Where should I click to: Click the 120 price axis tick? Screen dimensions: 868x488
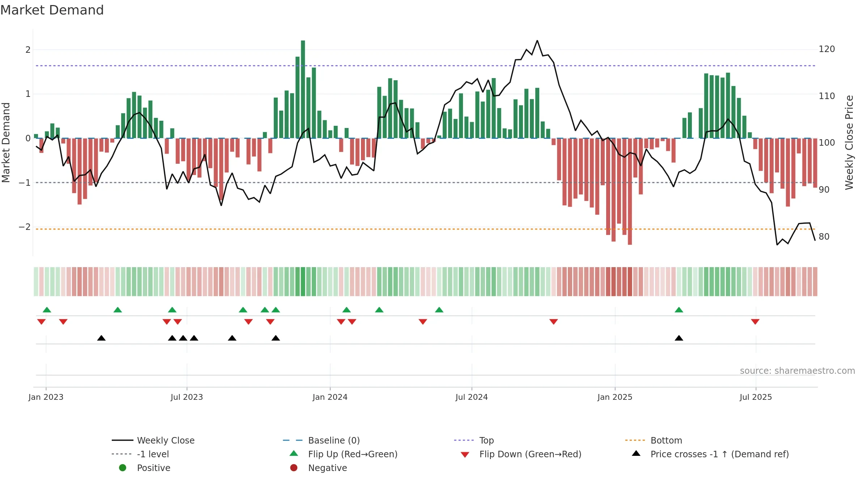(827, 49)
